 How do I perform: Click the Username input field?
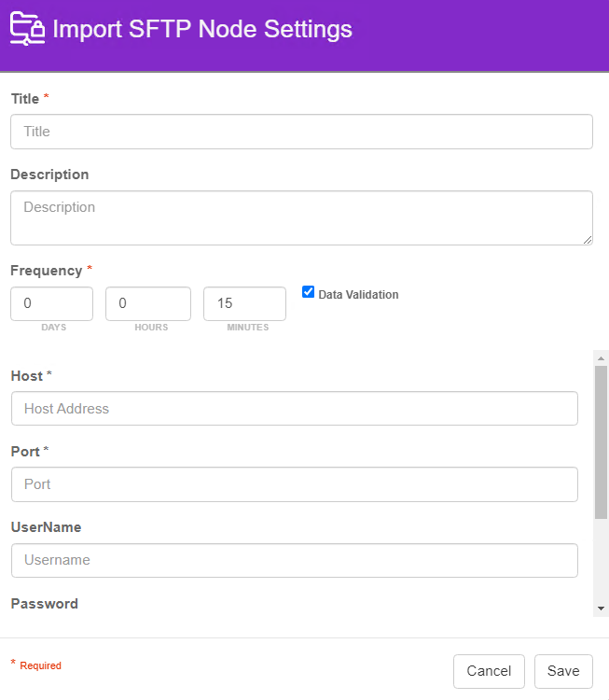click(295, 560)
